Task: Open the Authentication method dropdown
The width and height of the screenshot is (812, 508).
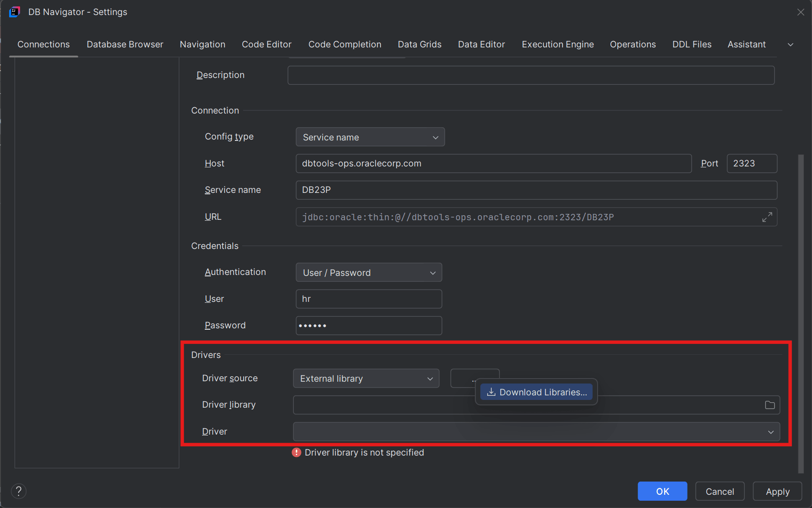Action: (x=369, y=272)
